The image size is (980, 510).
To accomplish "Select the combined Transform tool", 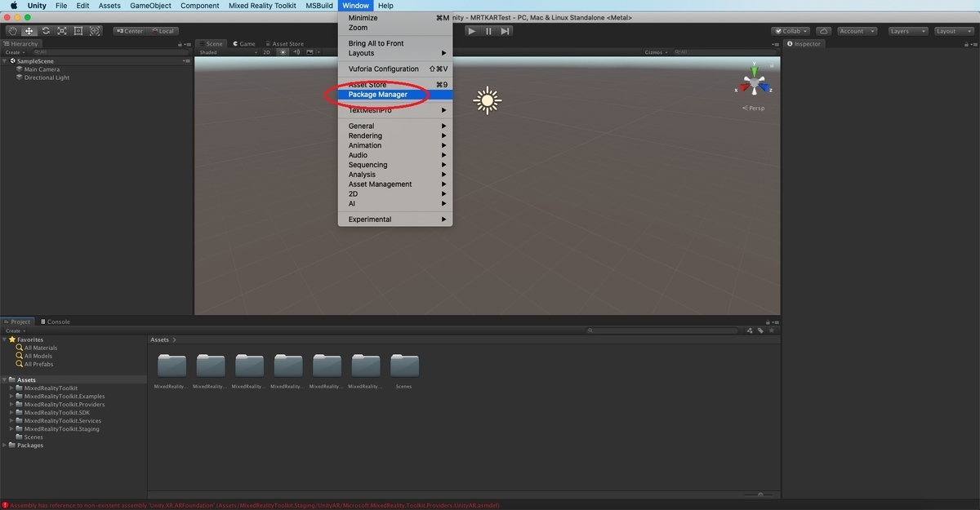I will pos(95,31).
